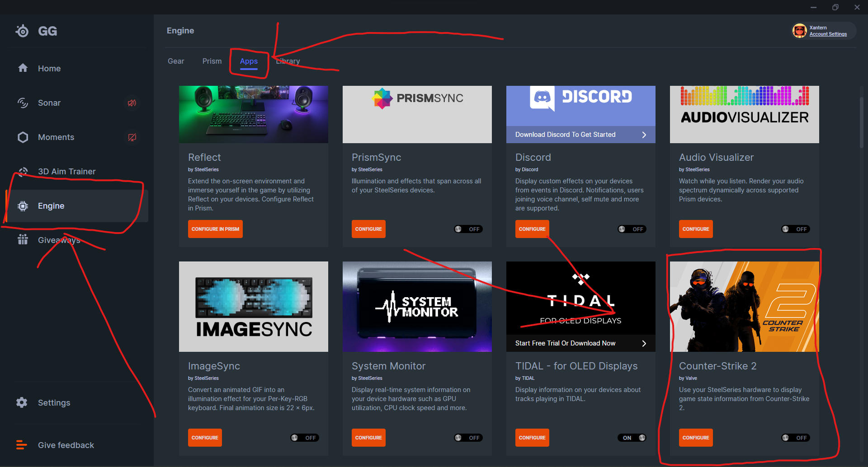The width and height of the screenshot is (868, 467).
Task: Click the ImageSync keyboard thumbnail
Action: [x=254, y=307]
